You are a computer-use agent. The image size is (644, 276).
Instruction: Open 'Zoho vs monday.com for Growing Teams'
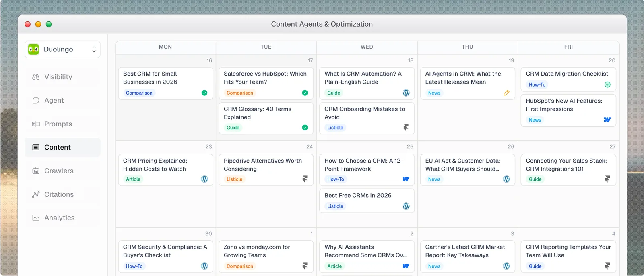click(x=257, y=251)
